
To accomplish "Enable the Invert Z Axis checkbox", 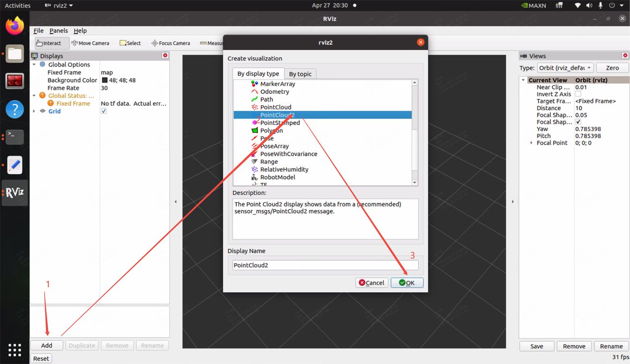I will tap(578, 94).
